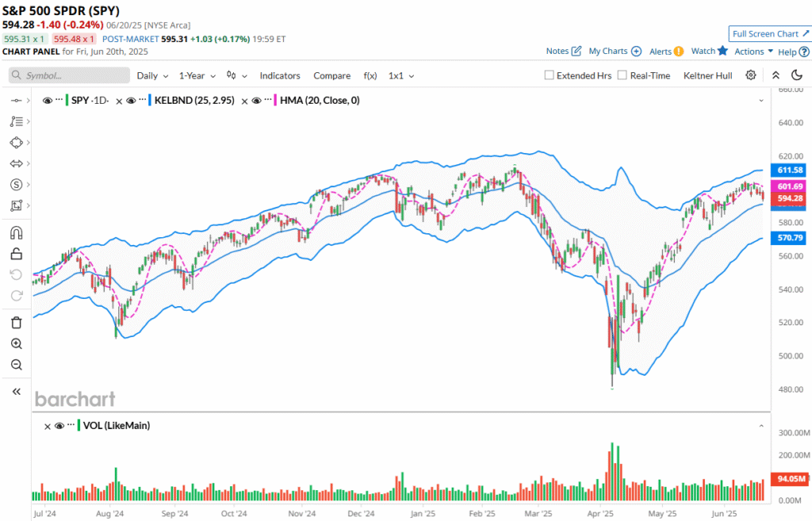The width and height of the screenshot is (812, 521).
Task: Zoom out using the magnifier minus icon
Action: 16,365
